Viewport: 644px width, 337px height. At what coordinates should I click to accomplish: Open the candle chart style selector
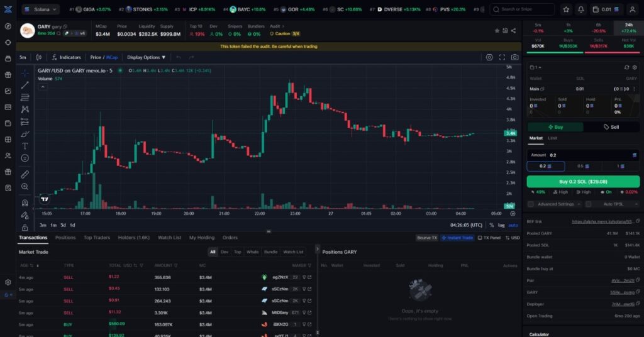click(x=39, y=57)
